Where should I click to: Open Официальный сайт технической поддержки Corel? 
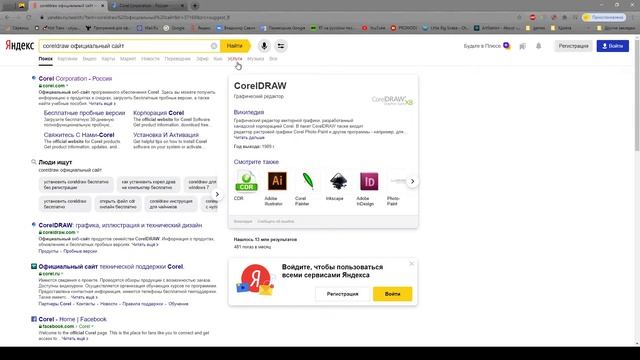pos(111,267)
